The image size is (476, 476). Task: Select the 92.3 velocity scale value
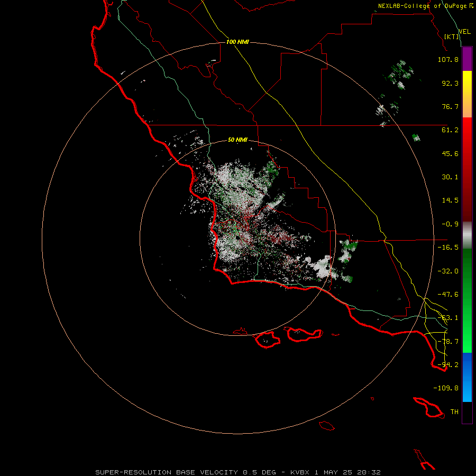pyautogui.click(x=450, y=83)
